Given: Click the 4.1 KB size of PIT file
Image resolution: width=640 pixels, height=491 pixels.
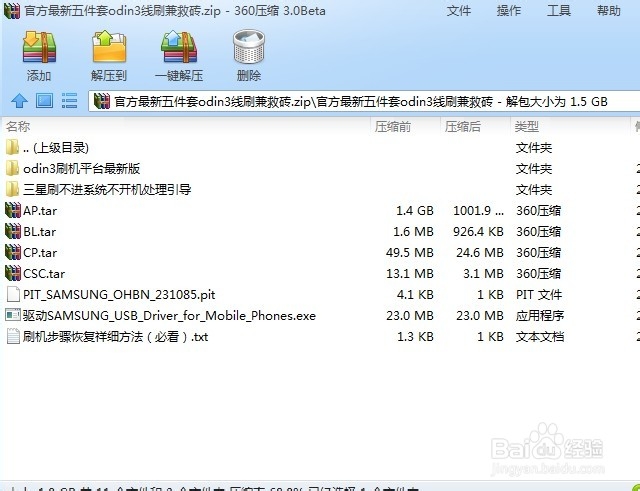Looking at the screenshot, I should (x=415, y=295).
